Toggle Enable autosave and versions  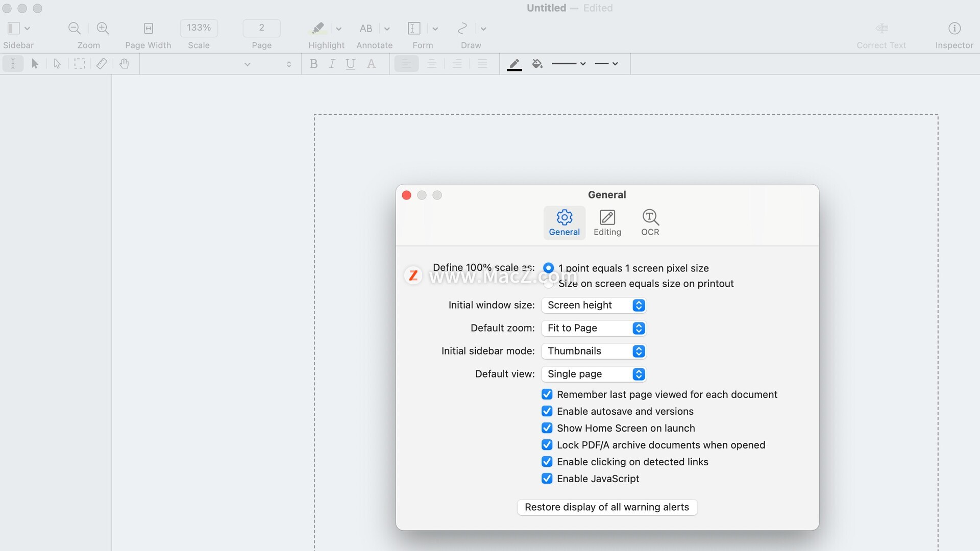547,411
